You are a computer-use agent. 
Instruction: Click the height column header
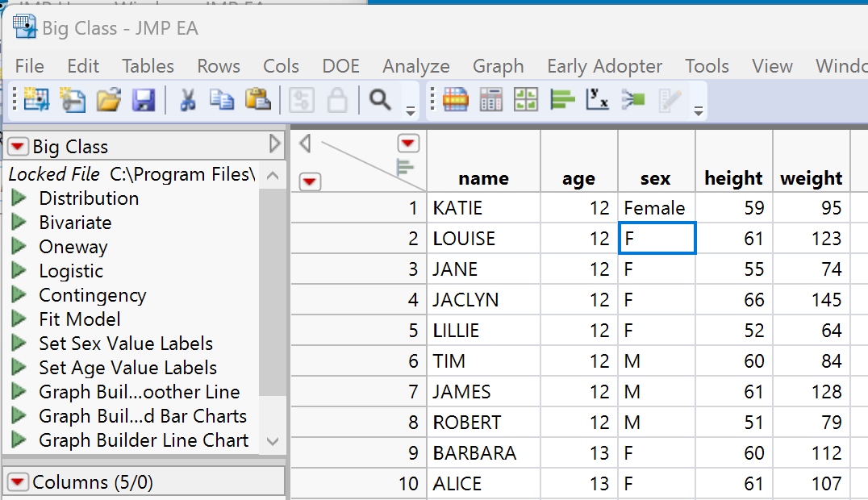click(x=733, y=178)
